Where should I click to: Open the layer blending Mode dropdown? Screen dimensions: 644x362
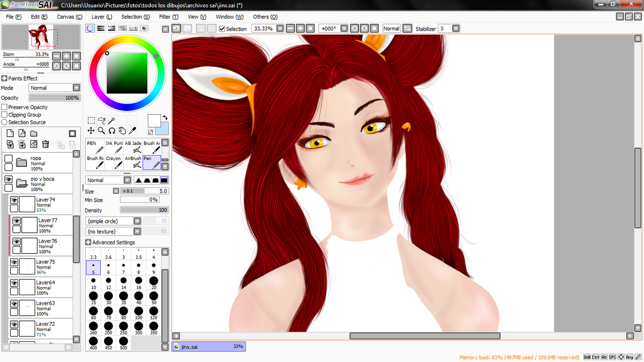pyautogui.click(x=55, y=88)
